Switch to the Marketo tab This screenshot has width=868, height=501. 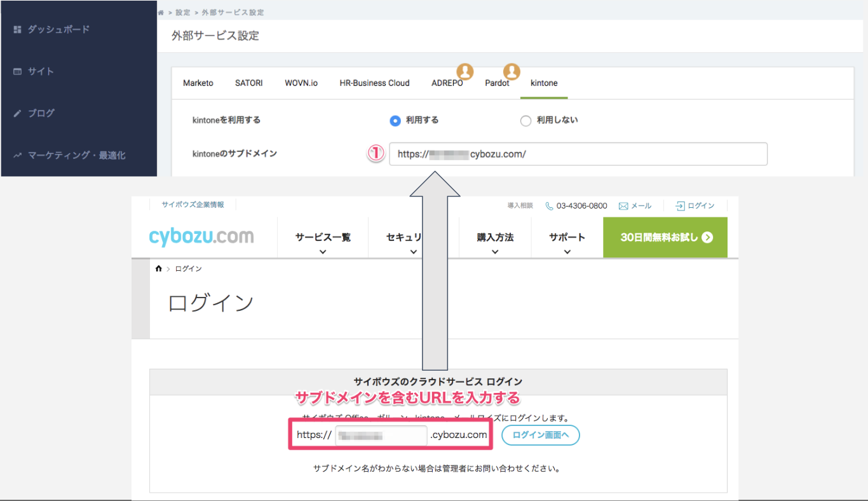198,83
